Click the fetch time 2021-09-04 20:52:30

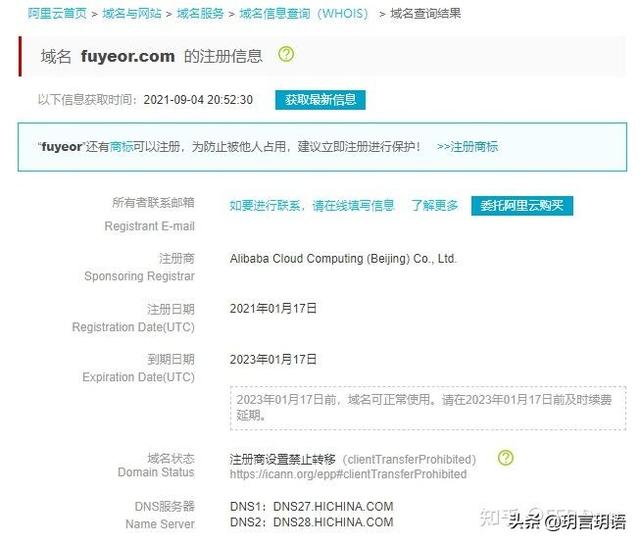(198, 100)
